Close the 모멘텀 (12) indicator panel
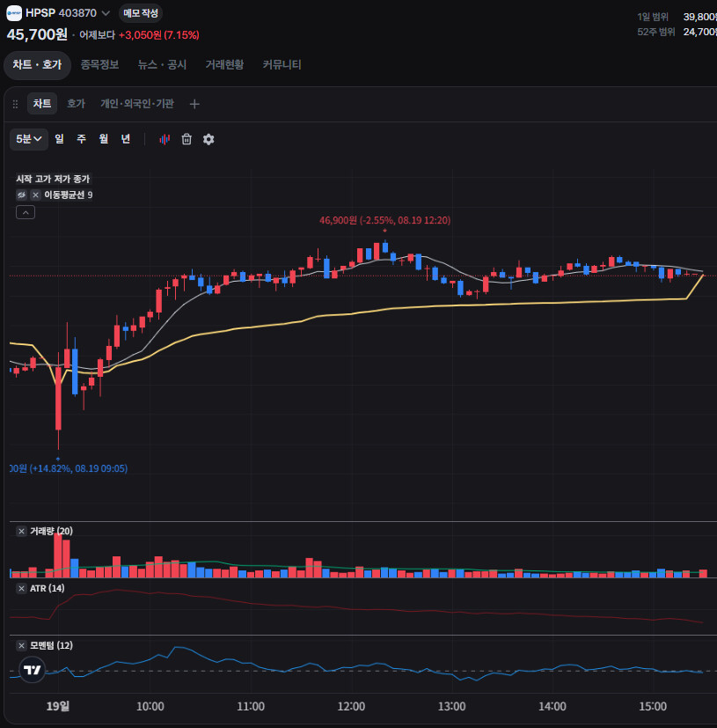This screenshot has height=728, width=717. pos(21,646)
